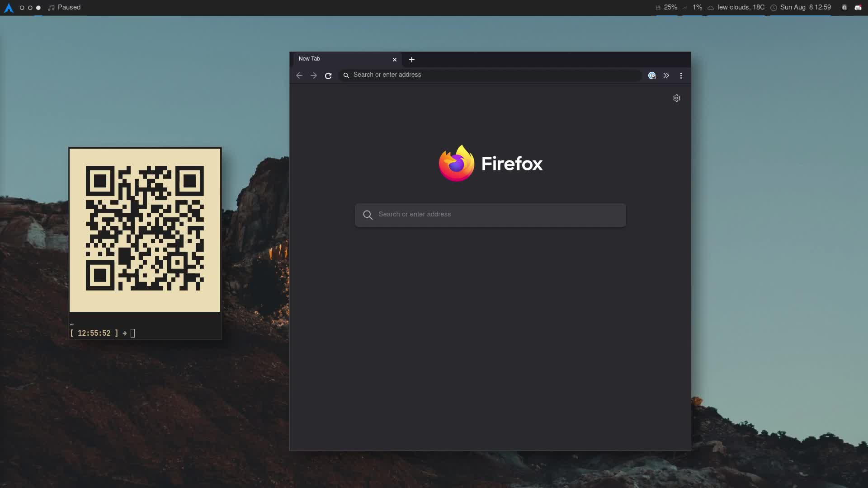Screen dimensions: 868x488
Task: Open a new tab with the plus button
Action: (412, 60)
